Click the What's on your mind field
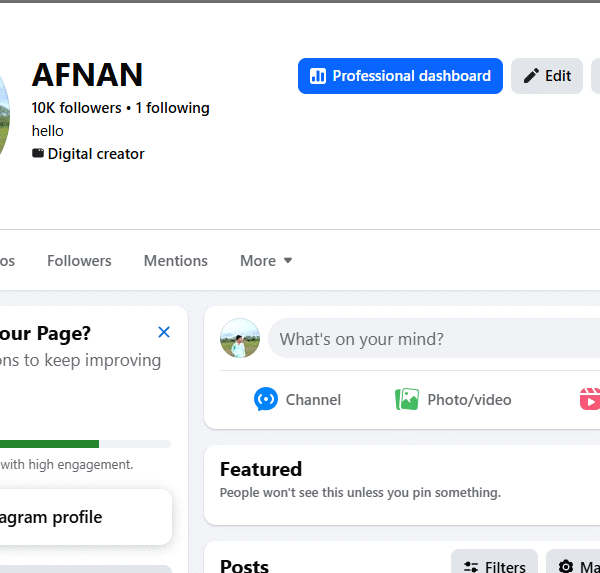The image size is (600, 573). pyautogui.click(x=434, y=338)
